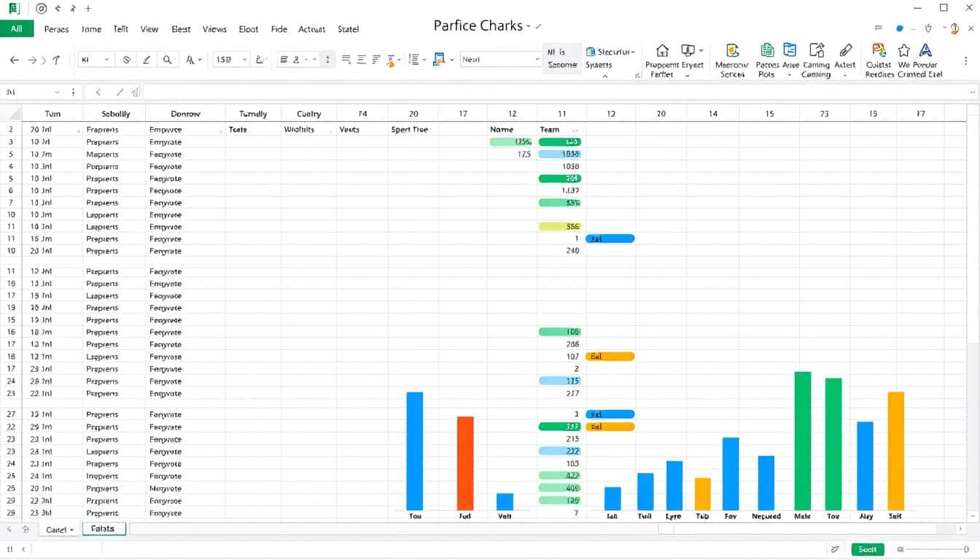Open the font color A dropdown arrow
Image resolution: width=980 pixels, height=560 pixels.
(x=200, y=61)
